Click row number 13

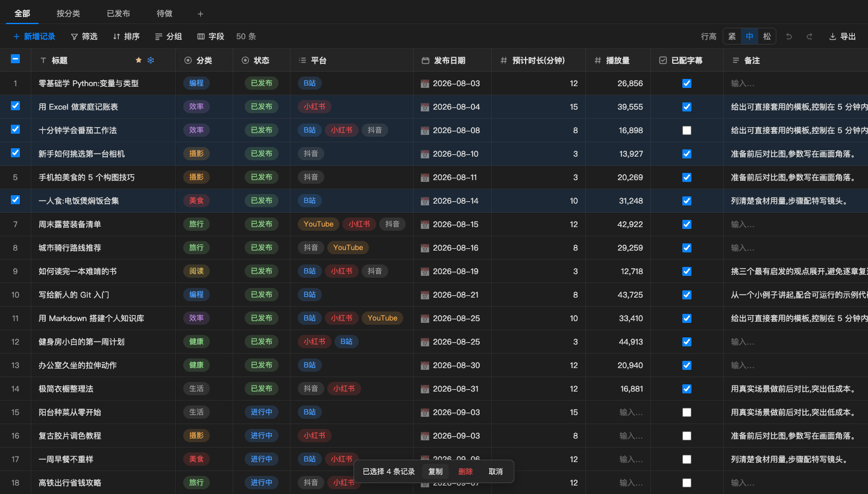click(x=16, y=366)
